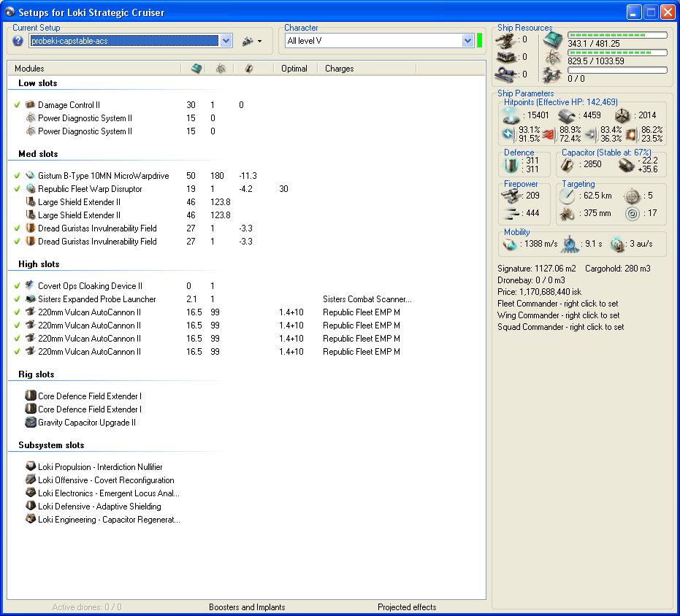Click the turret firepower icon showing 209
Viewport: 680px width, 616px height.
pos(511,196)
